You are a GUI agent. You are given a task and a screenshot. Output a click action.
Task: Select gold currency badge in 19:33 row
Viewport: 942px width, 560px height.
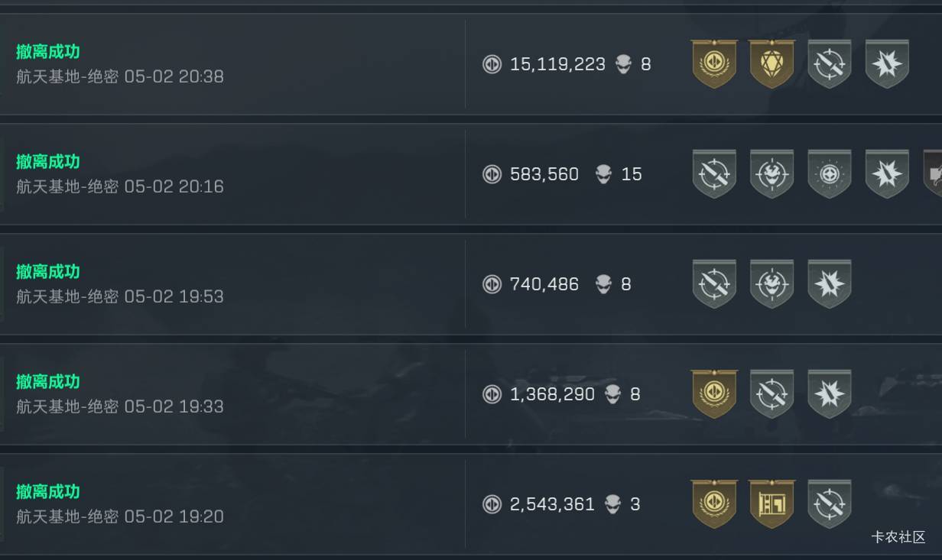coord(714,394)
